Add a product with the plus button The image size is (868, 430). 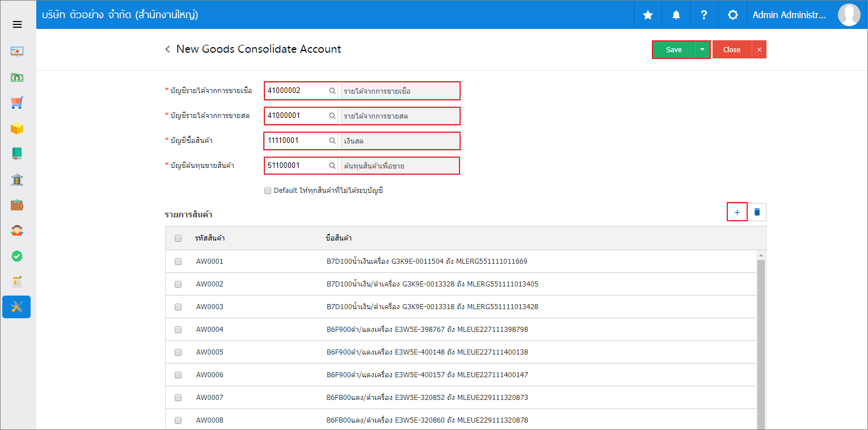737,212
